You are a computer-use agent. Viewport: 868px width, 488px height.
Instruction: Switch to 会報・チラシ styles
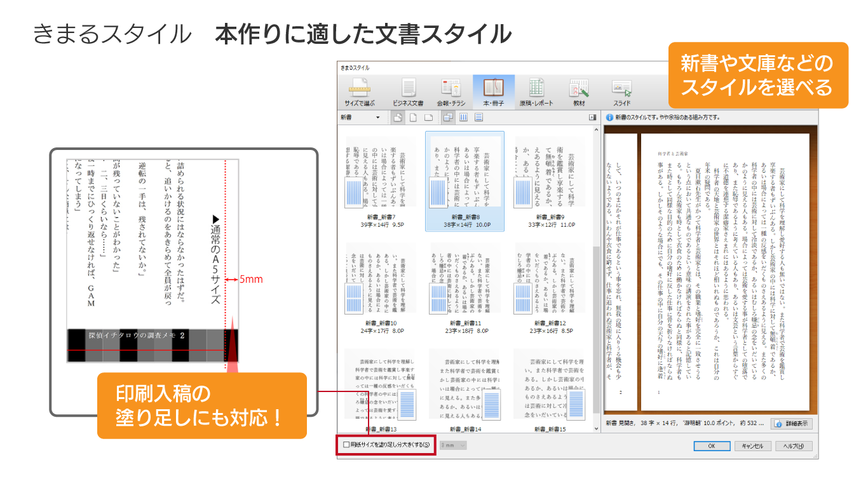pos(451,92)
